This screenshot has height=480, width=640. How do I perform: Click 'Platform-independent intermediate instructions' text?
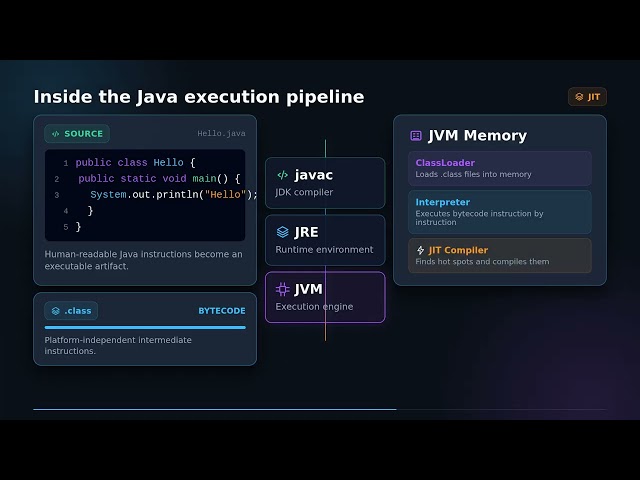click(x=118, y=345)
